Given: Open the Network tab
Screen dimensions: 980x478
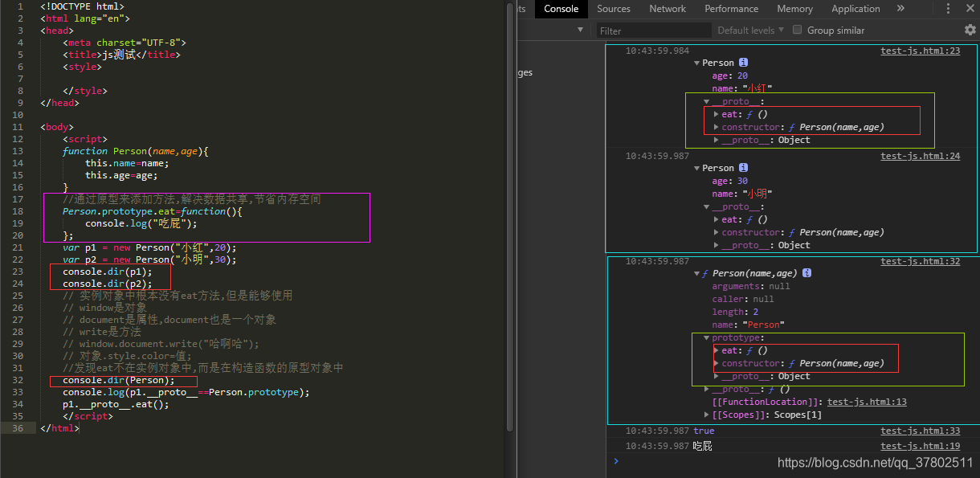Looking at the screenshot, I should 668,9.
